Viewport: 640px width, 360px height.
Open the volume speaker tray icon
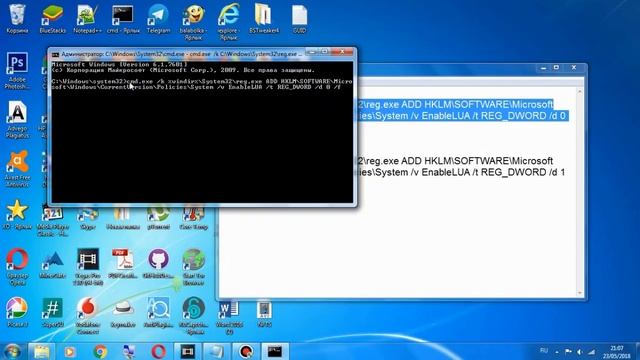tap(580, 351)
